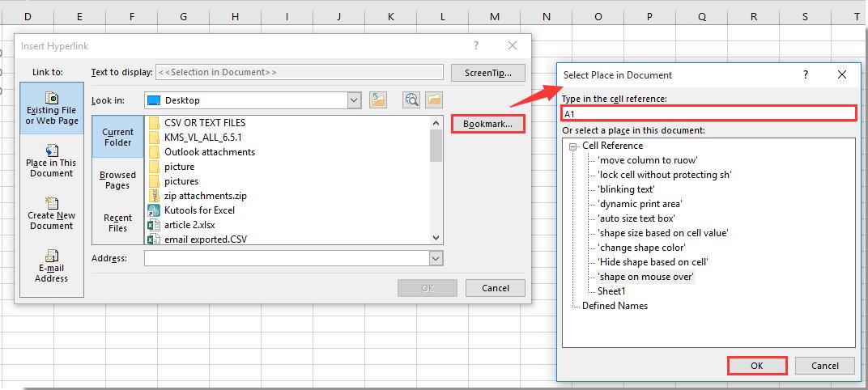Click the file list scrollbar down arrow
Viewport: 868px width, 390px height.
[436, 238]
